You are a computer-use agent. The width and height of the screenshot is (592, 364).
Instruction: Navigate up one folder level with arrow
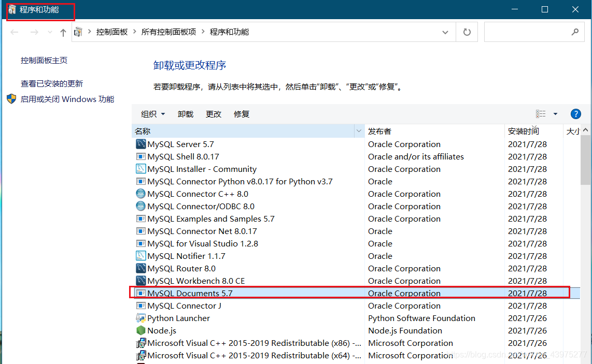click(x=63, y=33)
